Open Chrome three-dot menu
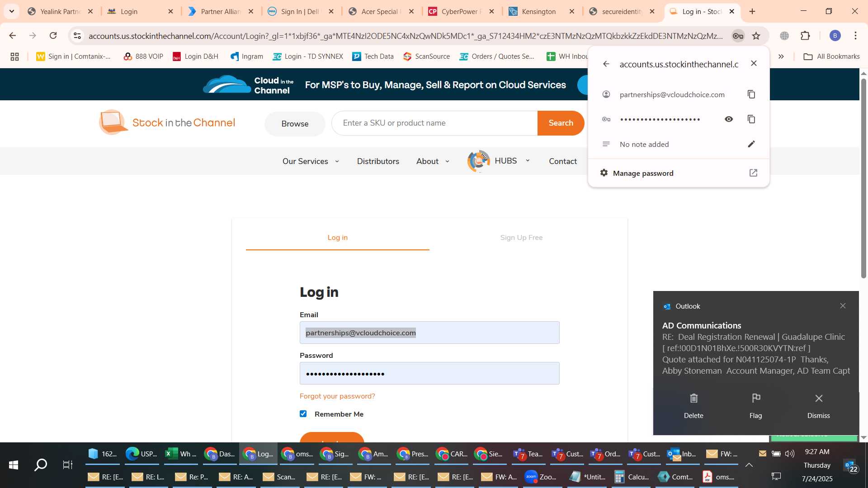The height and width of the screenshot is (488, 868). [855, 36]
